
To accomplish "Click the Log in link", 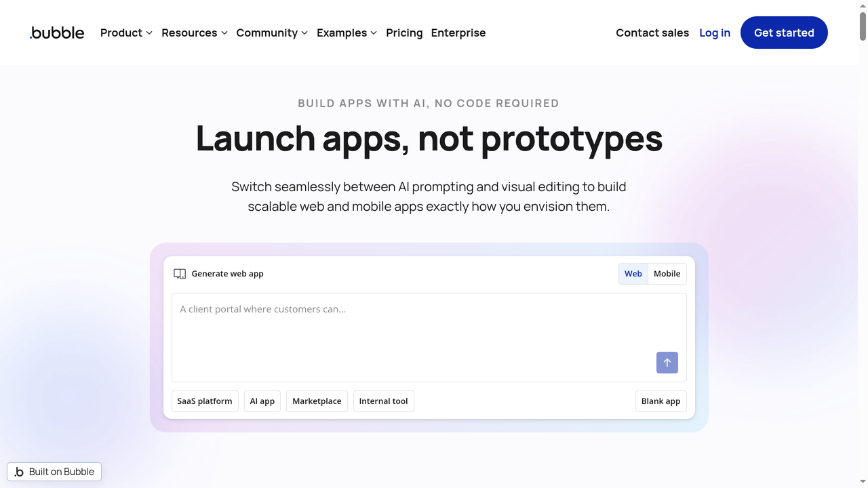I will [x=715, y=33].
